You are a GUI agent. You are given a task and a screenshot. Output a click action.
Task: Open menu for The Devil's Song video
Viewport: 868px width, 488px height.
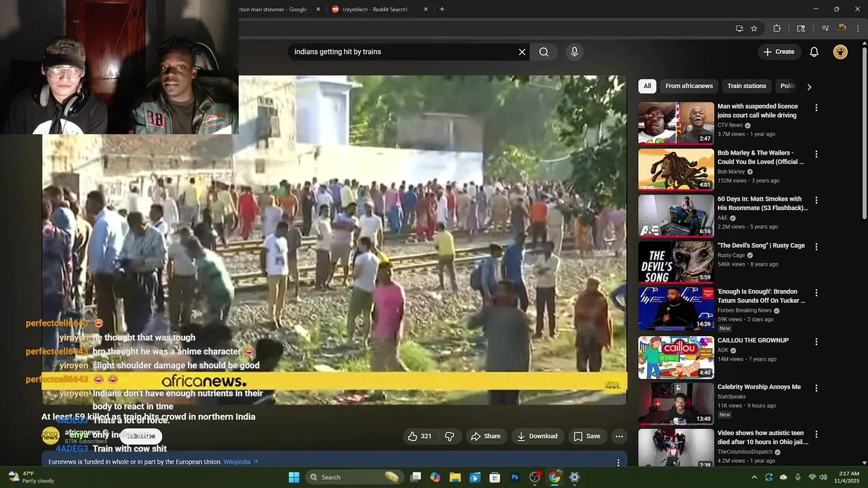tap(816, 247)
